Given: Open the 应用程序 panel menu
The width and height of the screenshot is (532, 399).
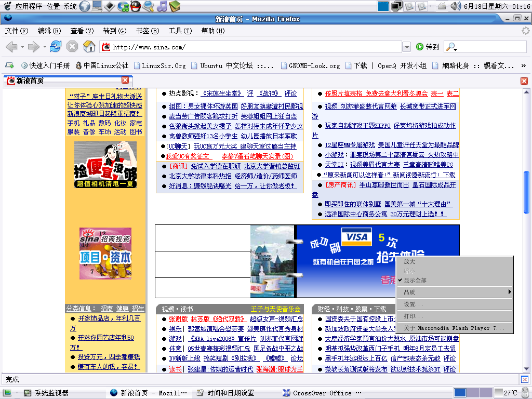Looking at the screenshot, I should click(x=29, y=6).
